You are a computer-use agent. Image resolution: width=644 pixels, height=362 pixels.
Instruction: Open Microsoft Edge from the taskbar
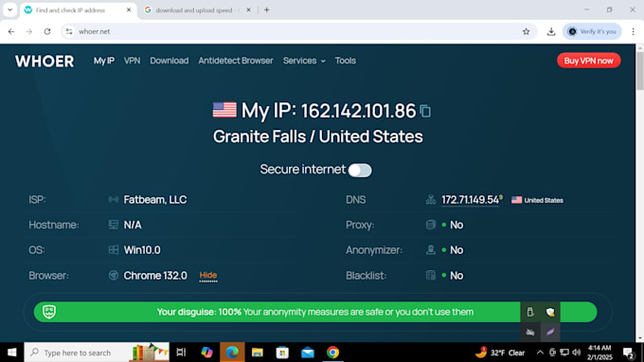coord(232,353)
